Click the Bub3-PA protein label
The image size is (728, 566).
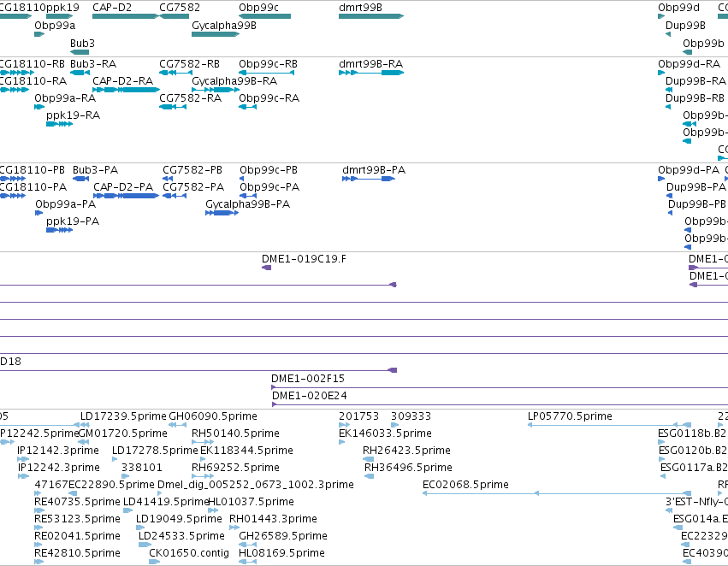coord(95,170)
